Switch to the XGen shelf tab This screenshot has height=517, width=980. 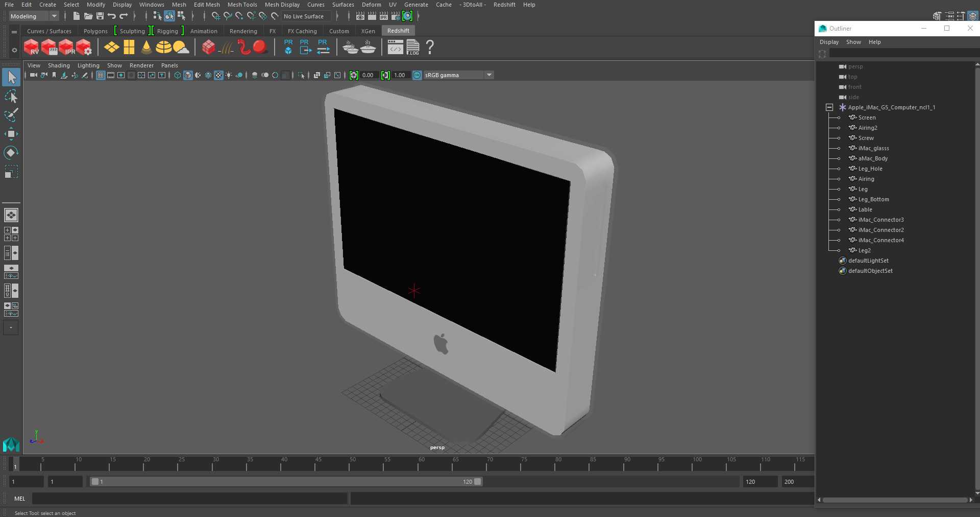coord(368,31)
